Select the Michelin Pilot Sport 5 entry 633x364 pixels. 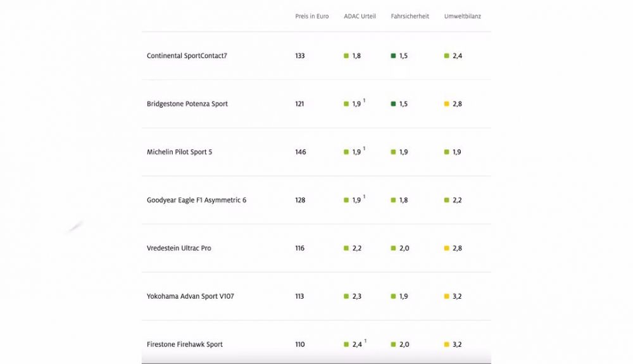pos(316,152)
